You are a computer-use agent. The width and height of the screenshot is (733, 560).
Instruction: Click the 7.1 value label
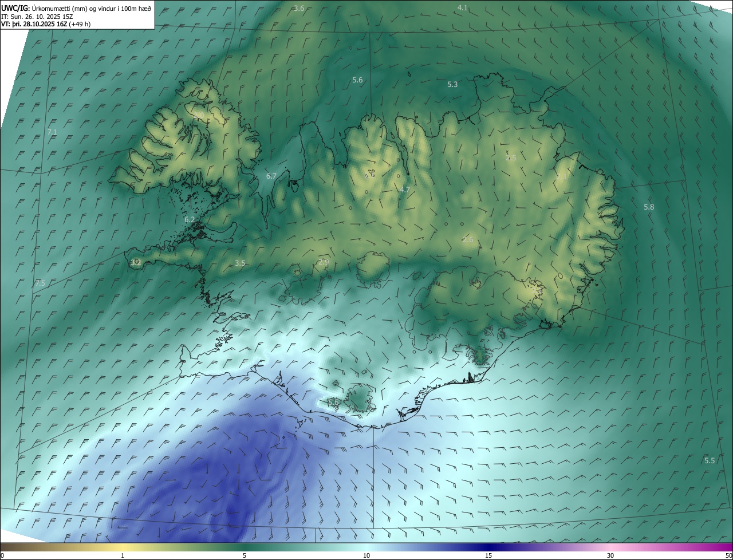(x=52, y=132)
